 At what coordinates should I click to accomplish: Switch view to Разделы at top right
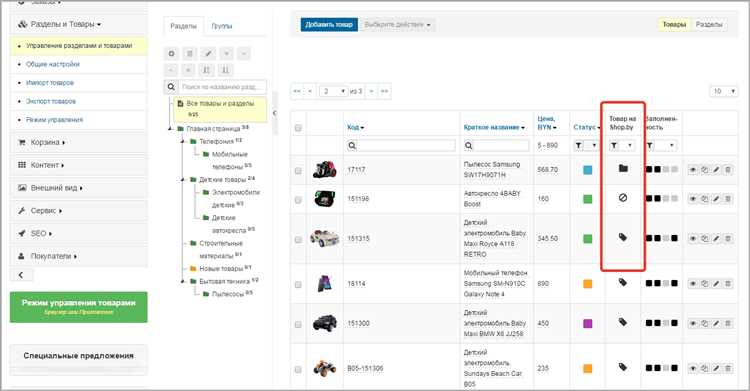click(x=709, y=24)
